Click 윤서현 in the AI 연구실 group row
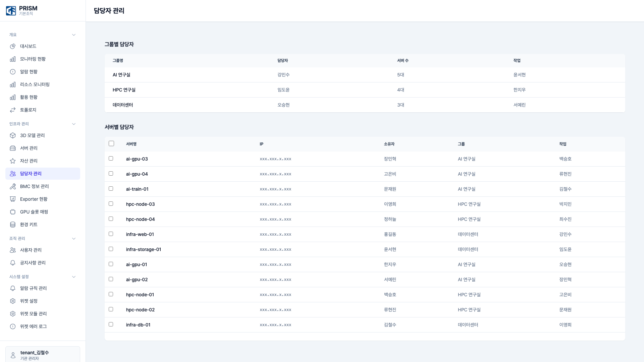The image size is (644, 362). [x=520, y=75]
